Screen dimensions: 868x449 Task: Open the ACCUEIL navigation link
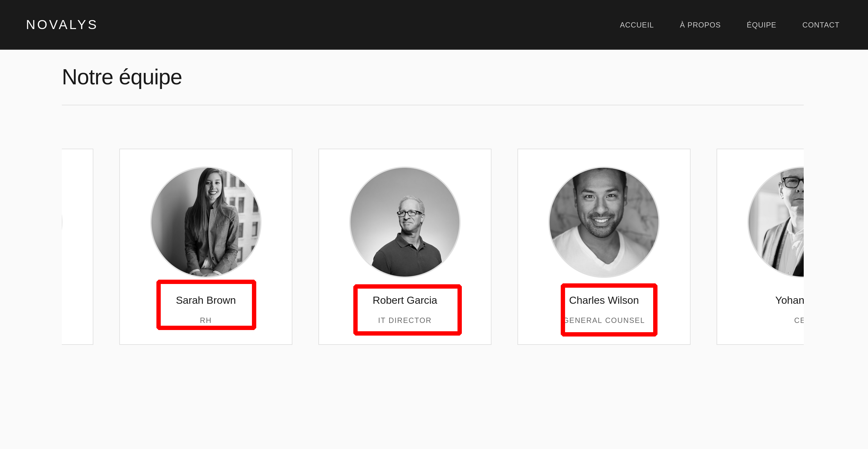[x=636, y=25]
